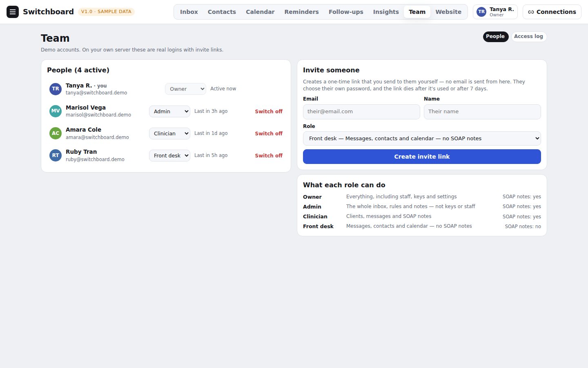Open the Connections button
The height and width of the screenshot is (368, 588).
552,12
